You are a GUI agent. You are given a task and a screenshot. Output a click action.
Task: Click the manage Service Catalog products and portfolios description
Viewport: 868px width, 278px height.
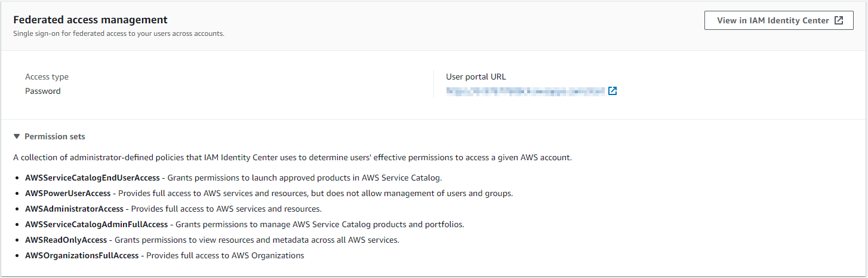pyautogui.click(x=320, y=224)
